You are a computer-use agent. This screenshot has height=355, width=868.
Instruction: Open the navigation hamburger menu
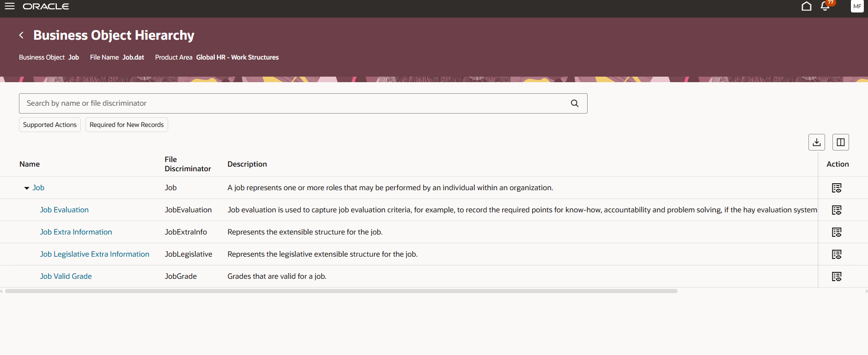(x=9, y=6)
